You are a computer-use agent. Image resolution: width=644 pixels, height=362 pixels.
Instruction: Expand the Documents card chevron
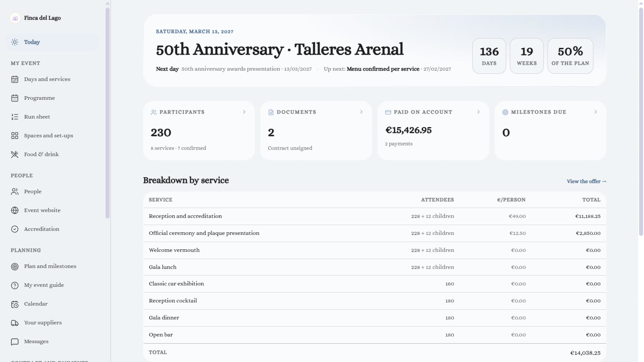coord(361,112)
